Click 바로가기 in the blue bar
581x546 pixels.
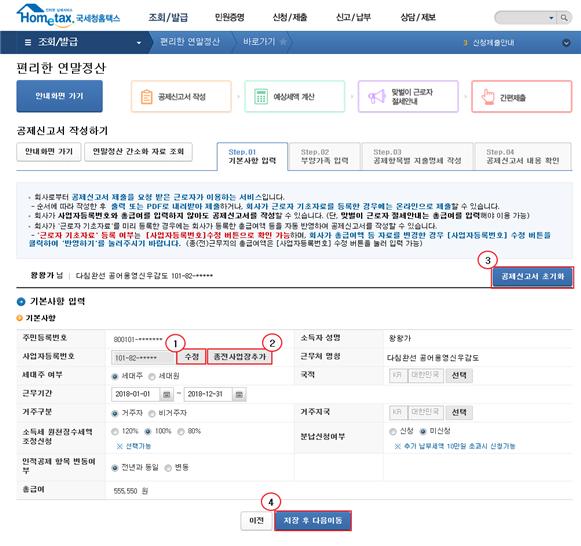(259, 42)
